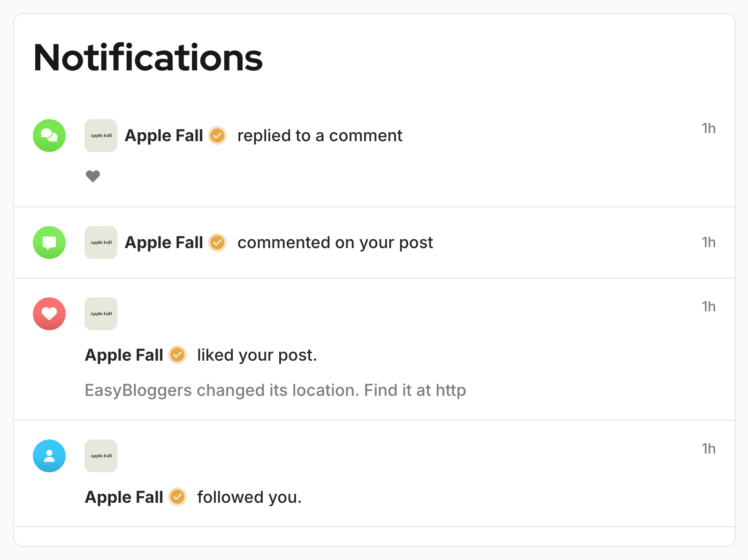Viewport: 748px width, 560px height.
Task: Open the EasyBloggers changed location post preview
Action: [275, 390]
